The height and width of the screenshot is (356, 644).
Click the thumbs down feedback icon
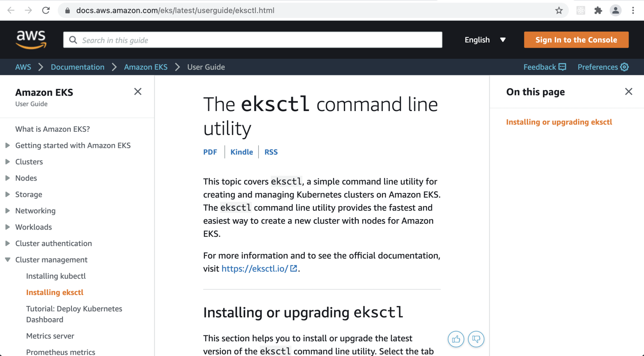point(476,339)
